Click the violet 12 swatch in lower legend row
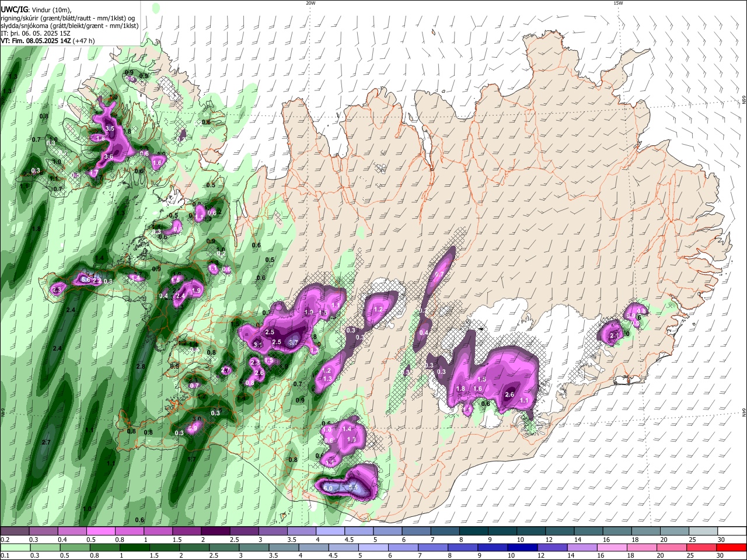The height and width of the screenshot is (560, 747). (553, 547)
